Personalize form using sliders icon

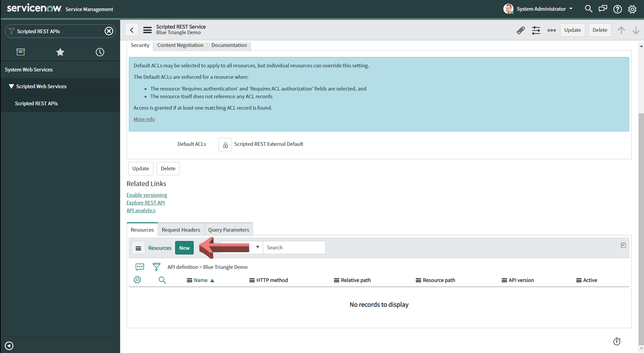click(x=536, y=30)
